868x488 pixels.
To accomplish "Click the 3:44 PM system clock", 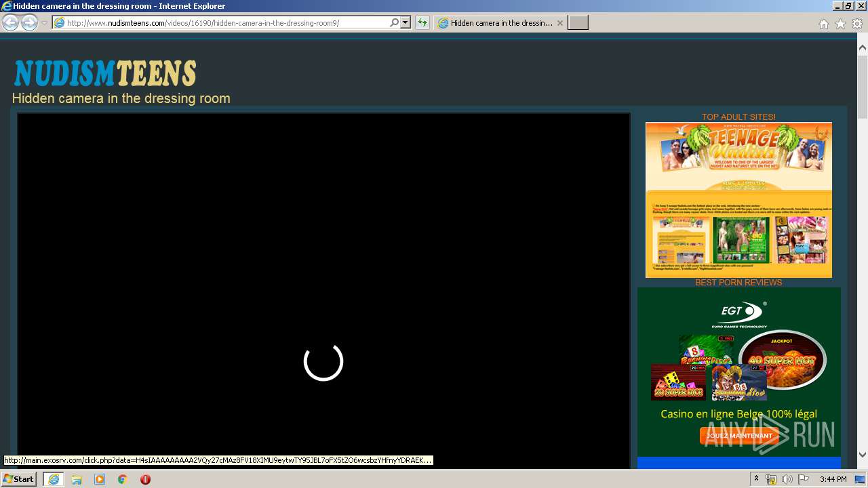I will 833,479.
